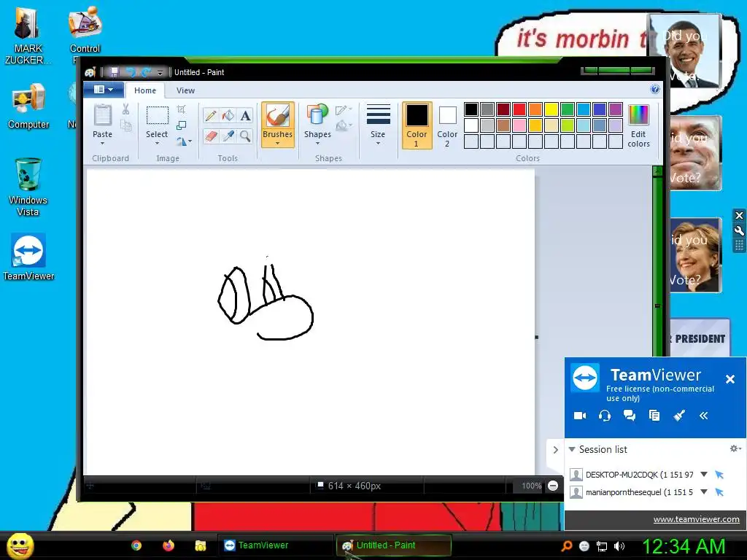Click the Resize icon in Image group
This screenshot has width=747, height=560.
(x=181, y=125)
